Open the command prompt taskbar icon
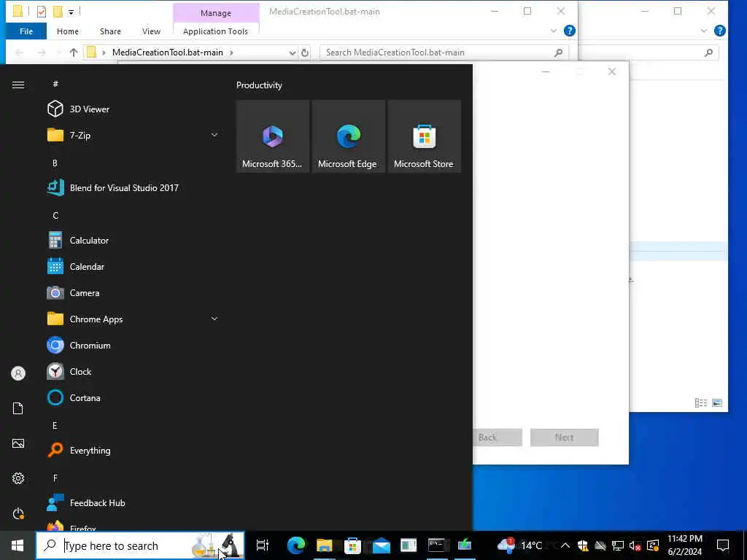This screenshot has height=560, width=747. click(436, 545)
